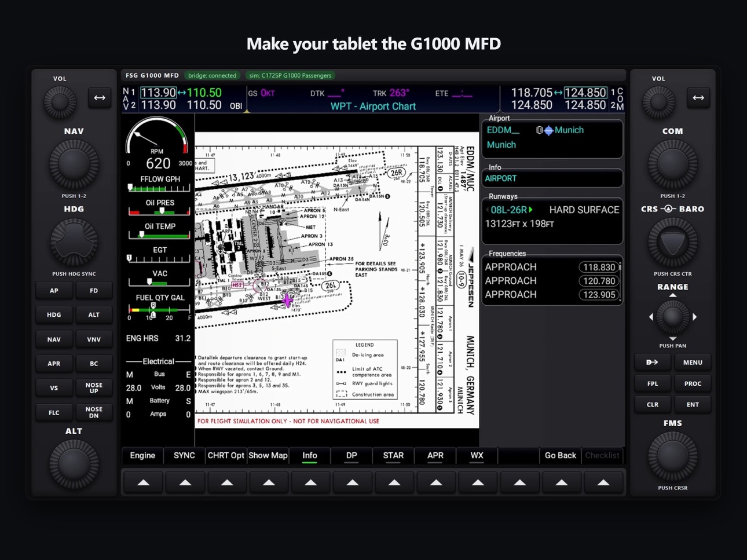Click the Go Back softkey

coord(561,456)
